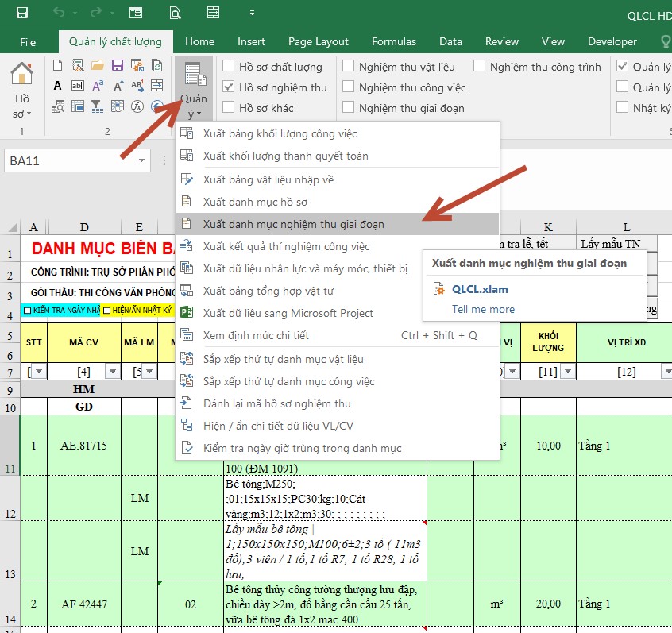Select cell AE.81715 in the MÃ CV column
The image size is (672, 633).
click(x=83, y=446)
